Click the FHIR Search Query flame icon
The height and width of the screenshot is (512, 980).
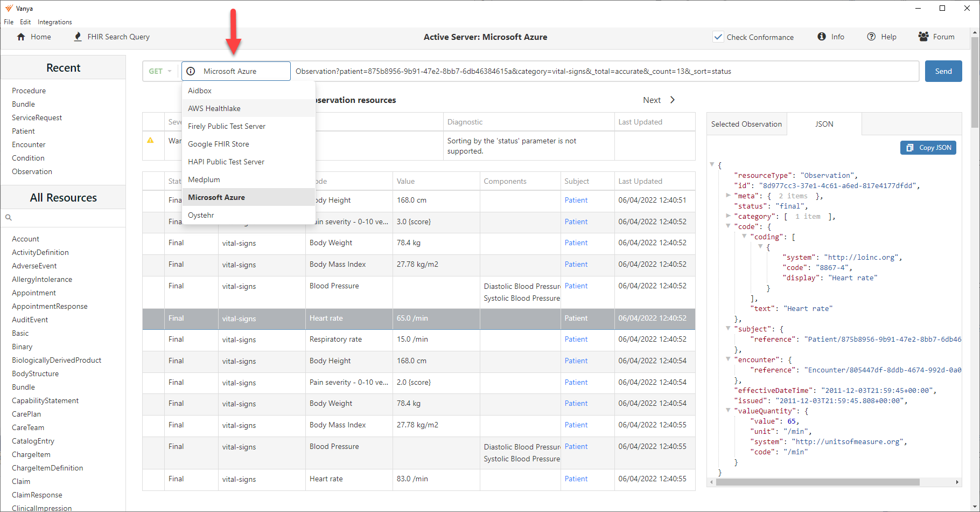(78, 37)
